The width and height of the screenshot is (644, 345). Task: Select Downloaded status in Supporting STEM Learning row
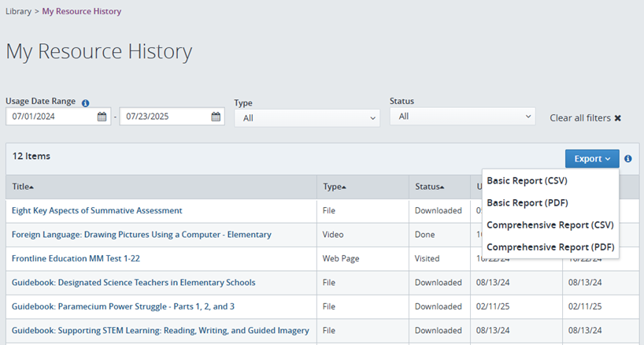pyautogui.click(x=439, y=331)
